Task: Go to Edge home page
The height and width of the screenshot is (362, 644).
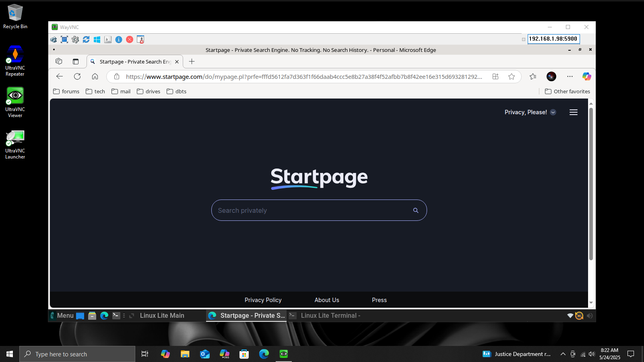Action: tap(95, 76)
